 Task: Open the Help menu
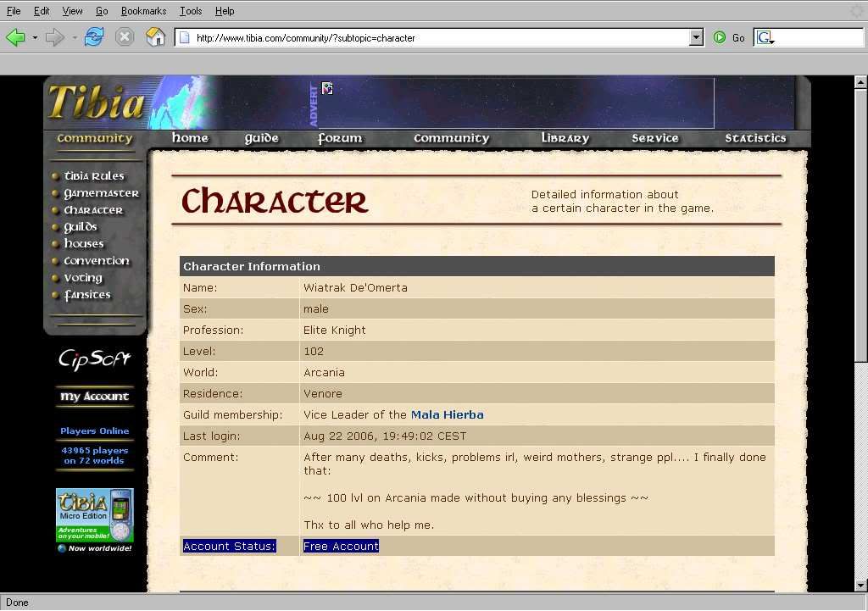click(x=225, y=10)
